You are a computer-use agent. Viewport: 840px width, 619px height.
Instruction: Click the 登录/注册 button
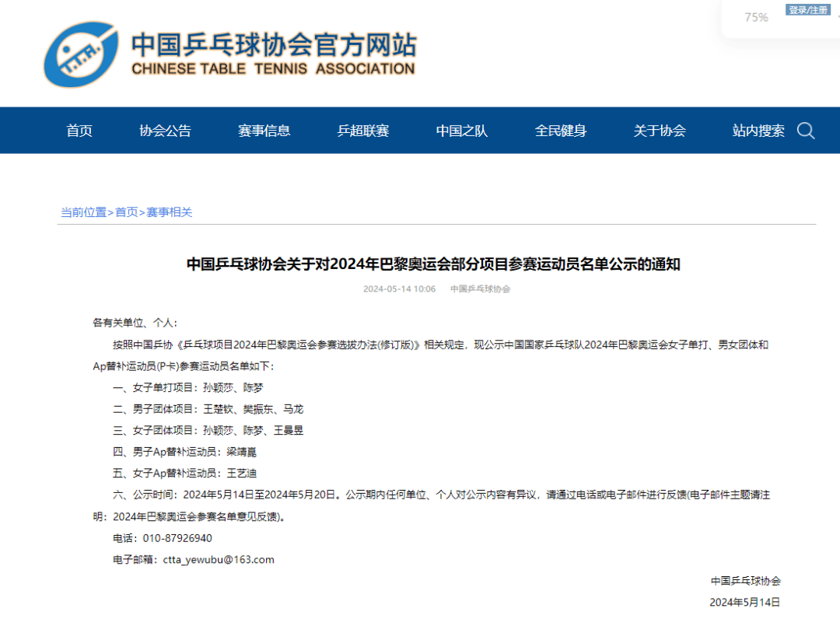tap(809, 11)
